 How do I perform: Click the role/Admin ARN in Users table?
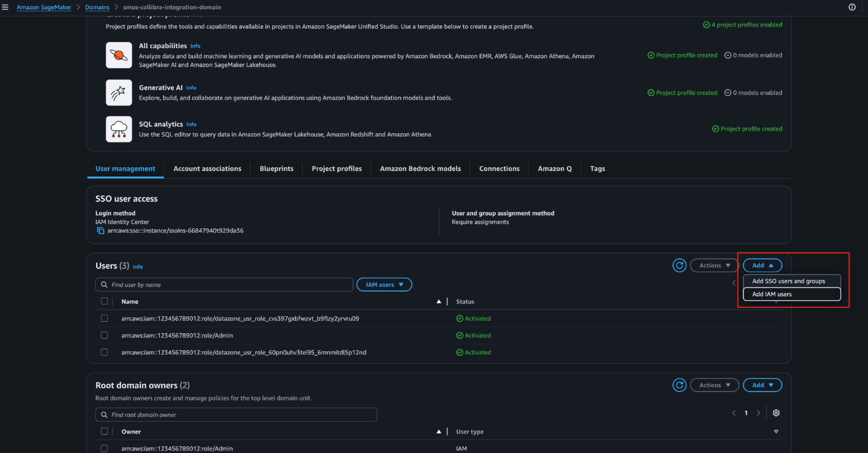tap(177, 336)
